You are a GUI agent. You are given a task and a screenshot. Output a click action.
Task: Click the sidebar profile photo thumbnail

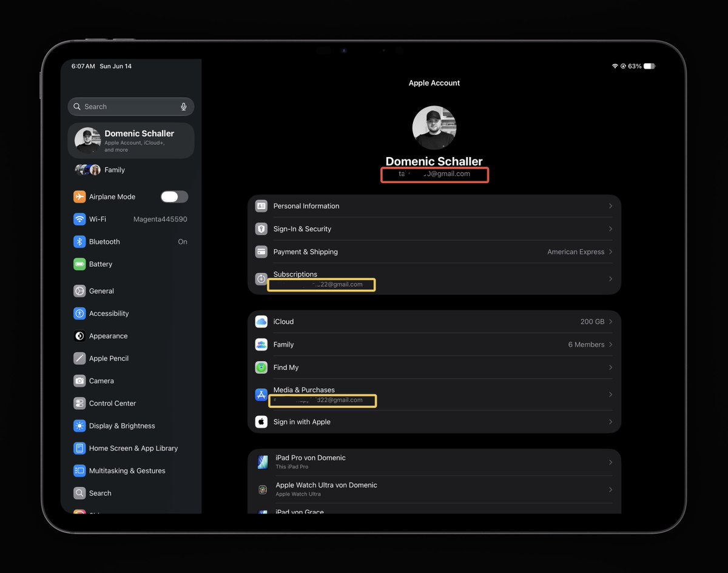pyautogui.click(x=87, y=141)
